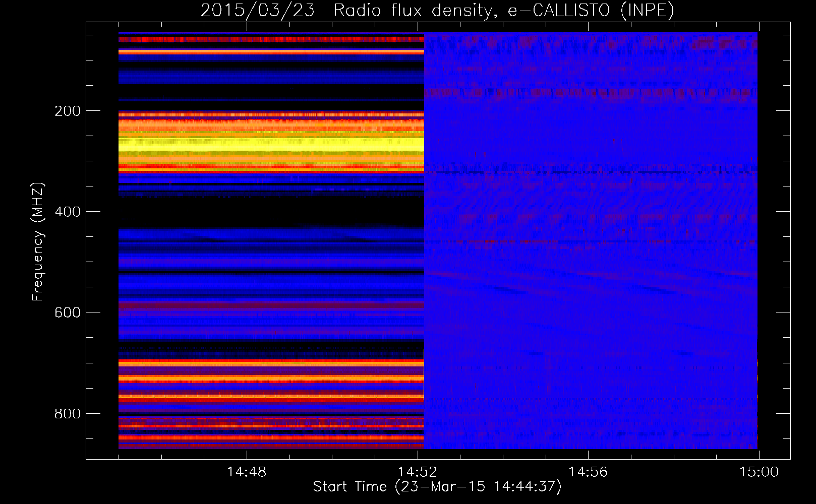The width and height of the screenshot is (816, 504).
Task: Click the '14:52' time axis label
Action: tap(417, 472)
